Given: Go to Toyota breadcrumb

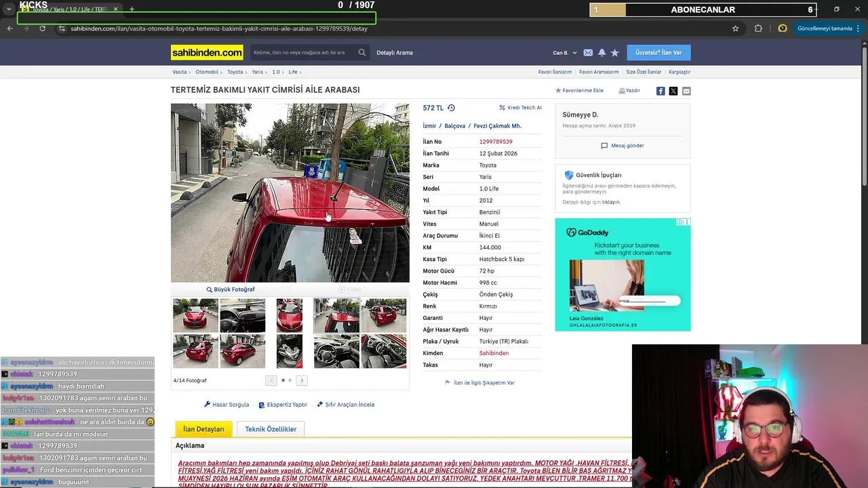Looking at the screenshot, I should tap(235, 72).
